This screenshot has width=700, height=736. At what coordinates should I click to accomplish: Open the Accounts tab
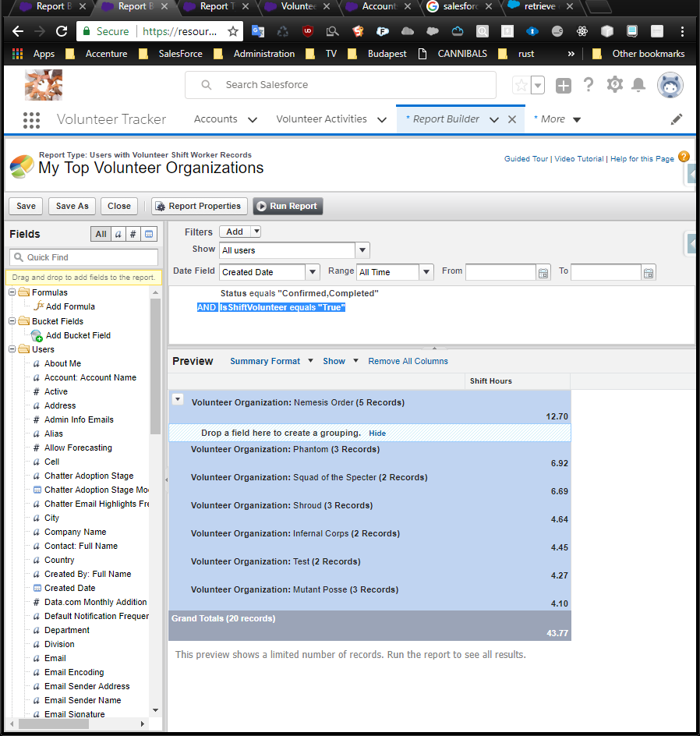[x=216, y=119]
